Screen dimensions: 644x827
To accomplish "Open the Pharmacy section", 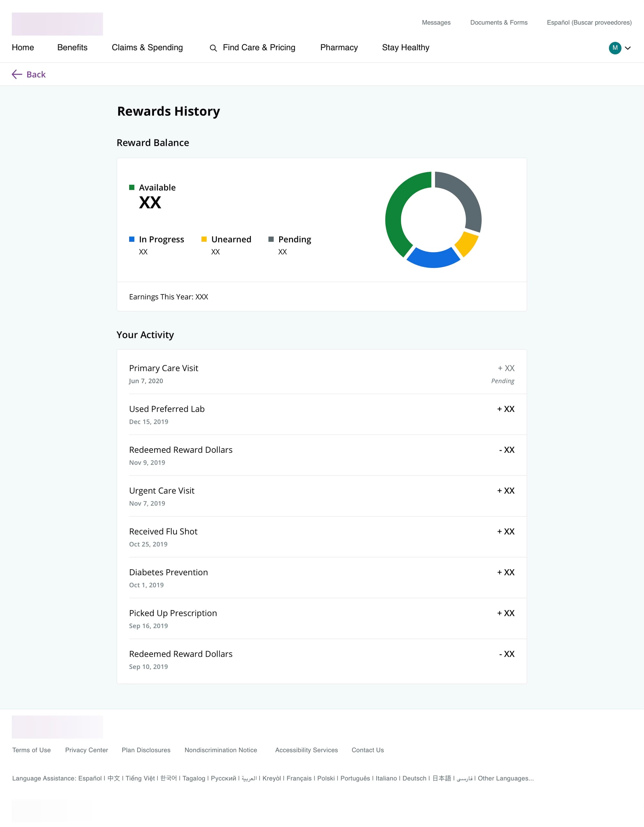I will (339, 48).
